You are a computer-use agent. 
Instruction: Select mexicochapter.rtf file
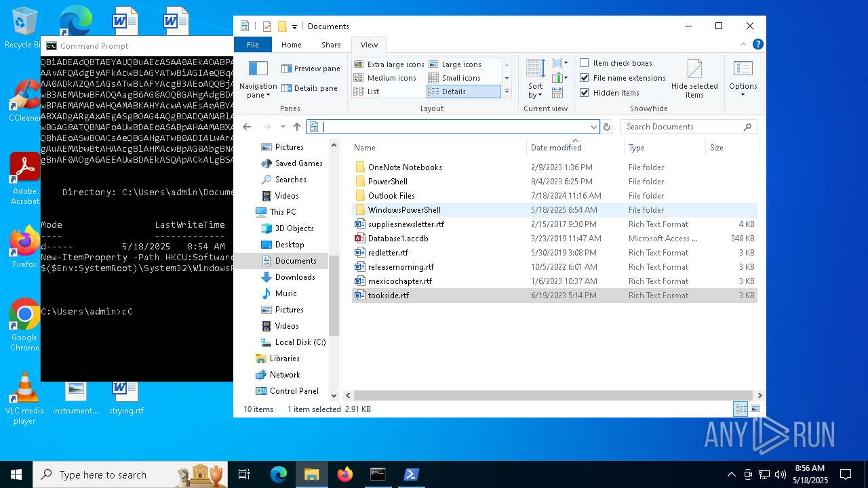pyautogui.click(x=555, y=281)
